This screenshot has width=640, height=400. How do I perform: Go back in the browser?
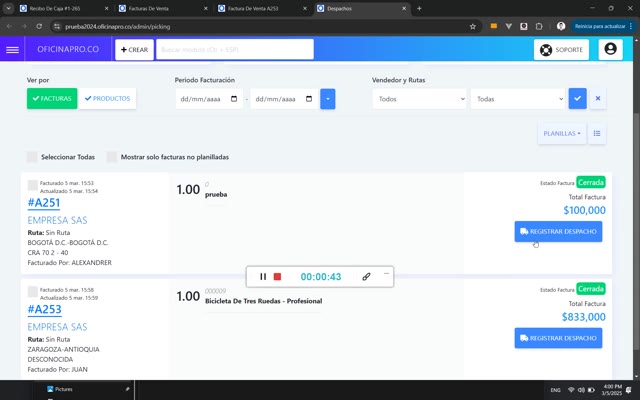click(x=9, y=26)
